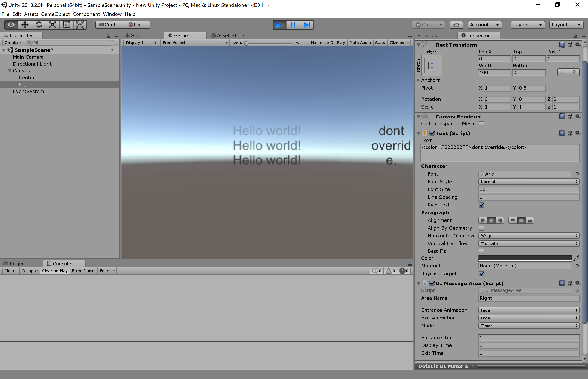Lock the Inspector panel

[576, 37]
